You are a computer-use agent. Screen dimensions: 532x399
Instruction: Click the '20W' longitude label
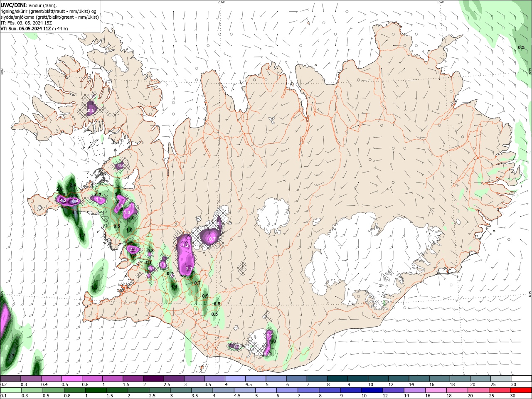point(221,2)
